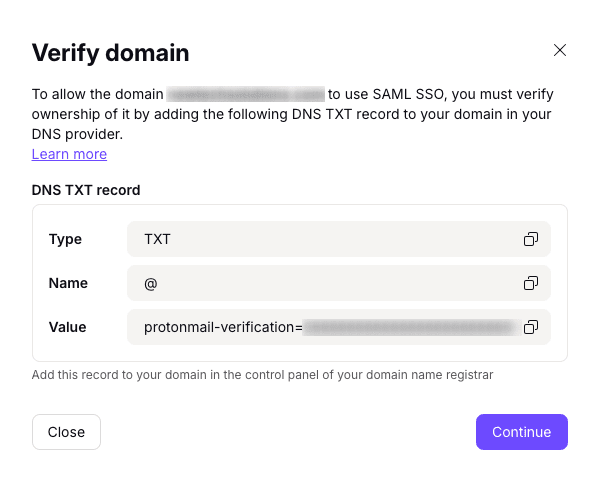Click the @ name field
600x482 pixels.
point(320,283)
